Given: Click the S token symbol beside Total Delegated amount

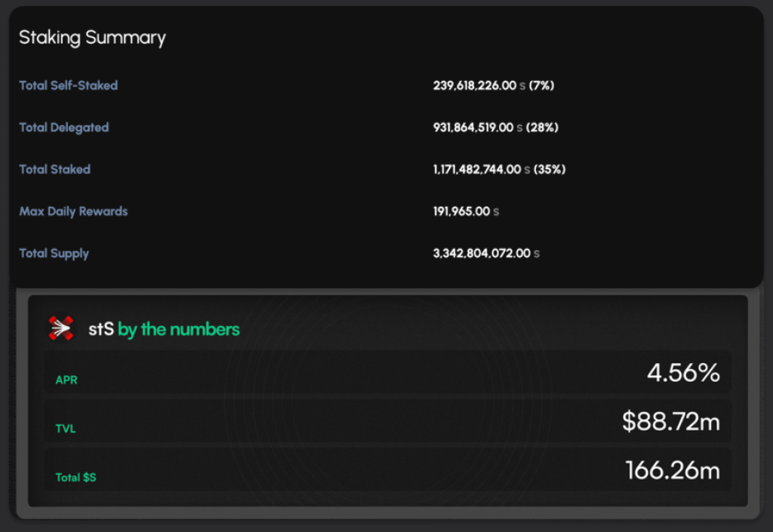Looking at the screenshot, I should point(519,128).
